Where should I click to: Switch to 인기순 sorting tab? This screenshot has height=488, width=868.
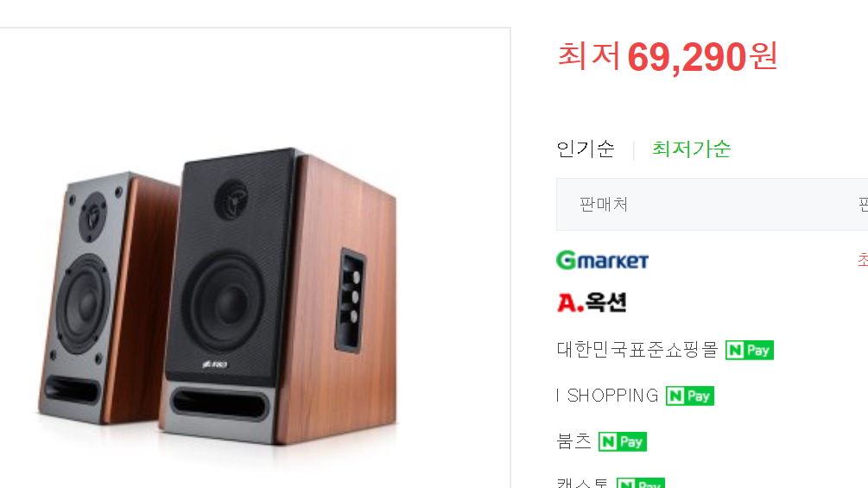(586, 149)
